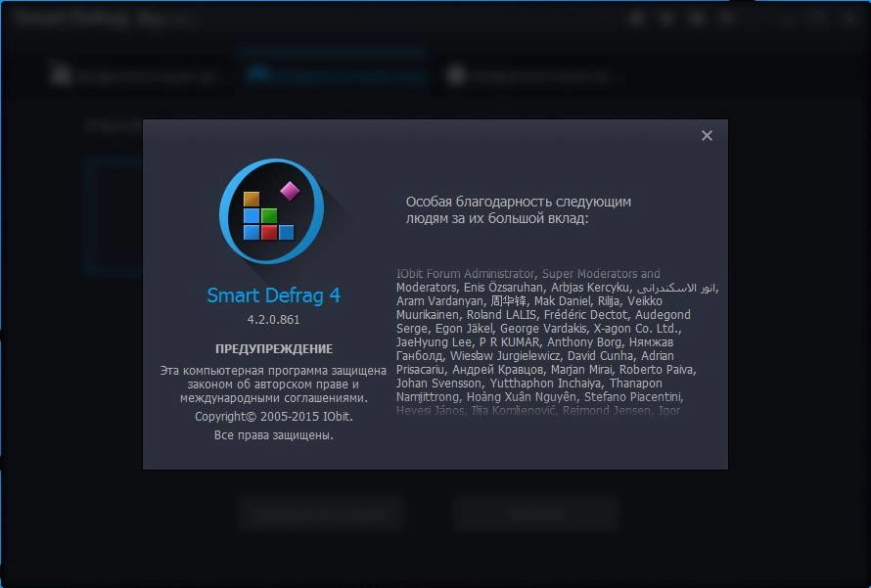
Task: Click the 'Smart Defrag 4' title
Action: point(273,295)
